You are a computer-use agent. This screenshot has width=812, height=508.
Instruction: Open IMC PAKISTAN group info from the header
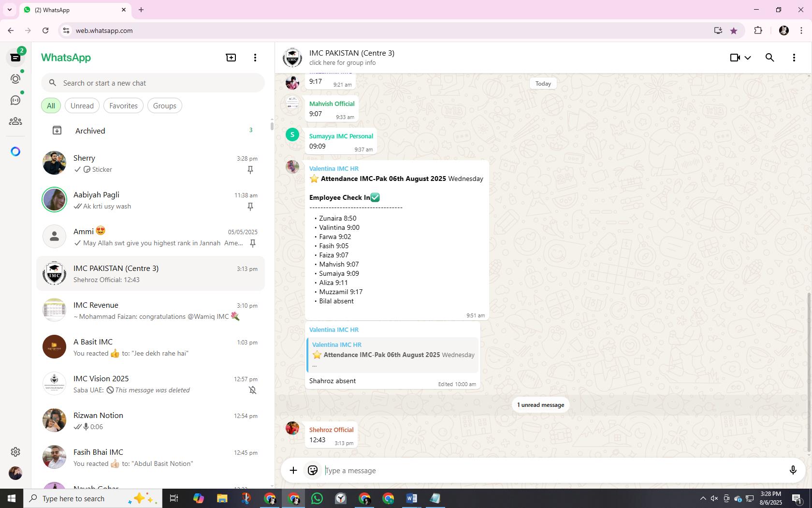[352, 57]
